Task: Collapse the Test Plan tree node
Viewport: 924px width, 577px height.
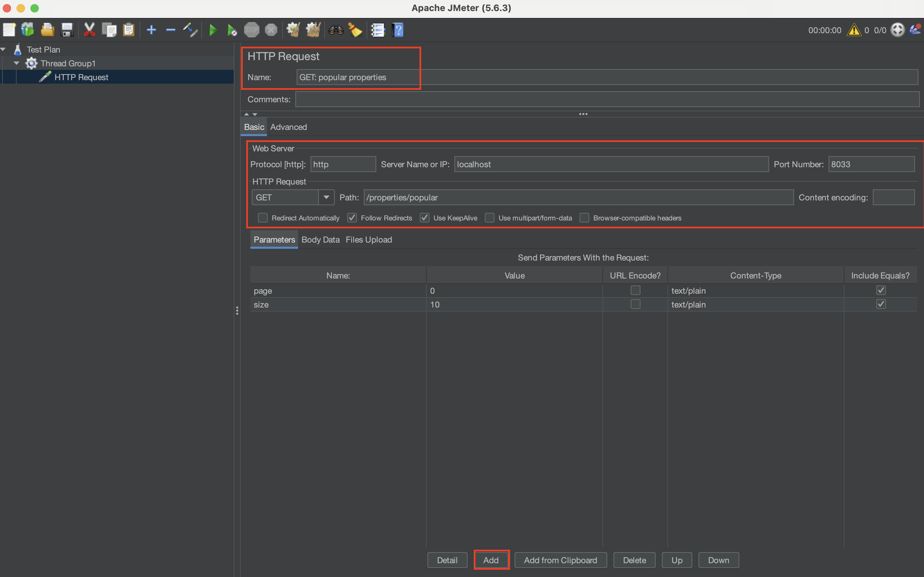Action: tap(3, 49)
